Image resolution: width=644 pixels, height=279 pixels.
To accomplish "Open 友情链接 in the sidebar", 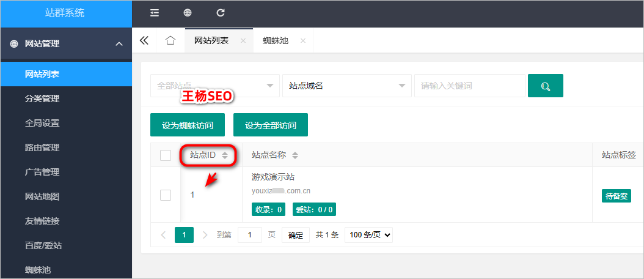I will (x=66, y=221).
